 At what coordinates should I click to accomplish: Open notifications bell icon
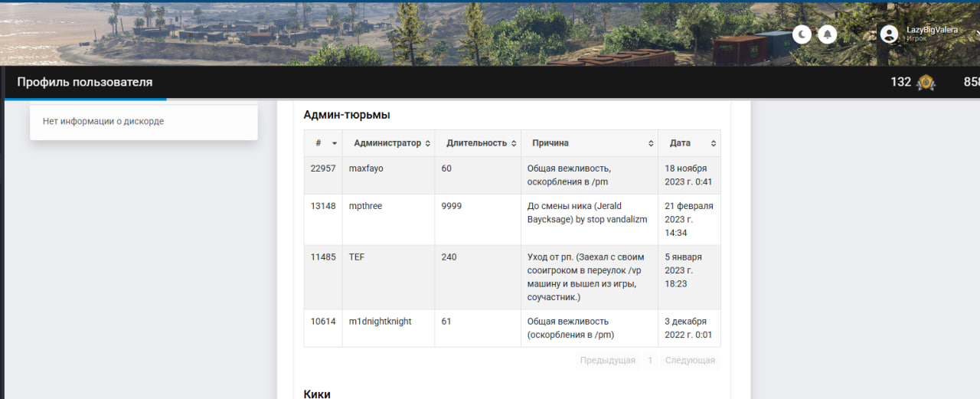827,34
